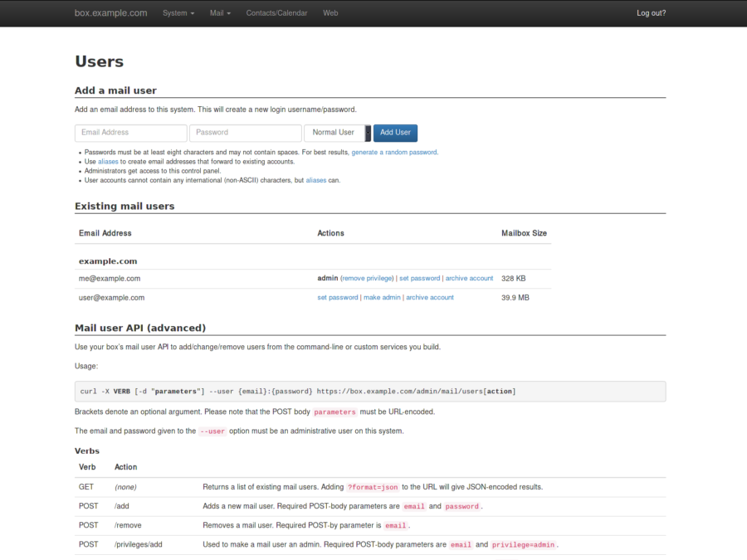Set password for user@example.com
747x560 pixels.
[x=338, y=298]
